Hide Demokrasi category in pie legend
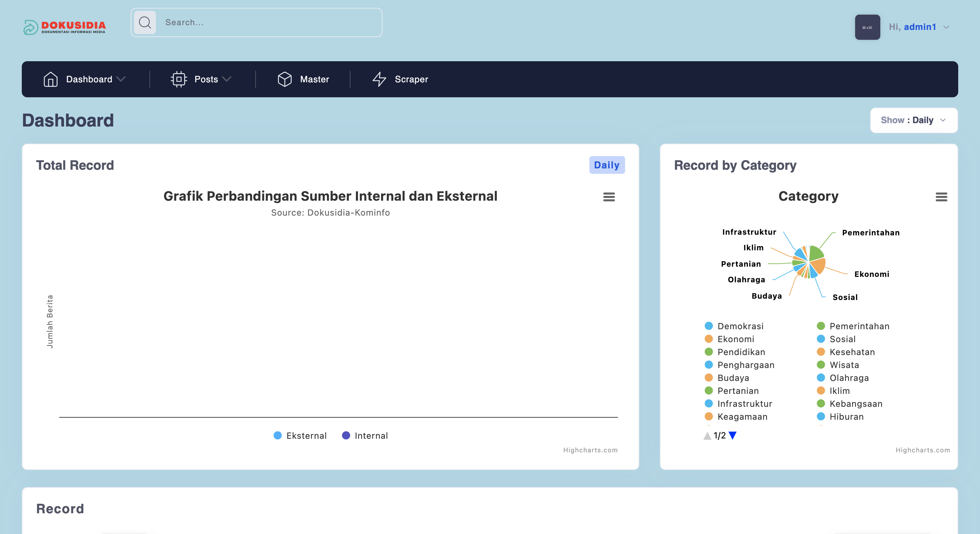This screenshot has height=534, width=980. (x=740, y=326)
